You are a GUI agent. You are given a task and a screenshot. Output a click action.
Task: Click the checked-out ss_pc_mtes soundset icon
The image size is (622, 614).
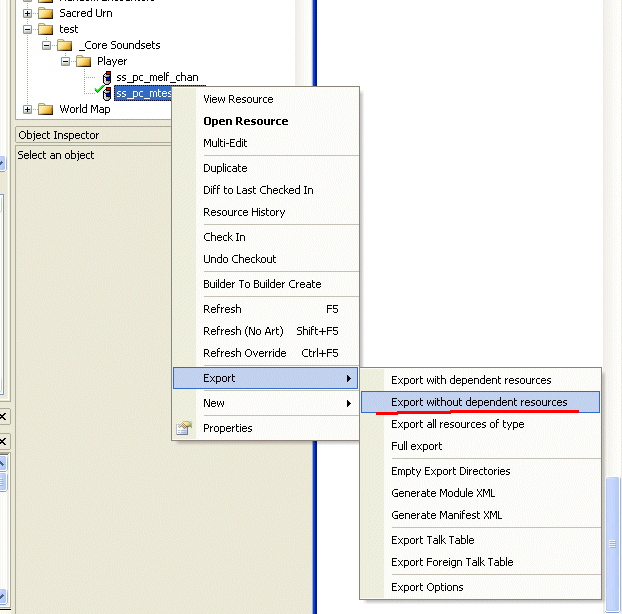105,94
